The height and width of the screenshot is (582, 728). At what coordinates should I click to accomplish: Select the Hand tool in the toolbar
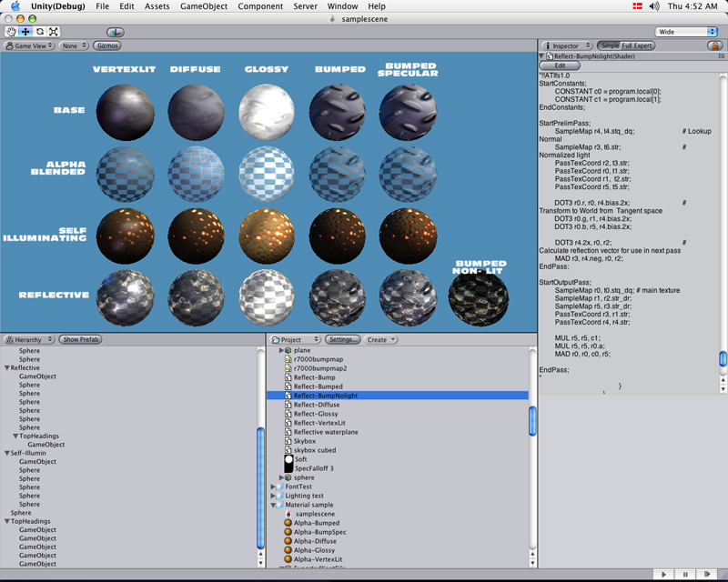[x=12, y=32]
